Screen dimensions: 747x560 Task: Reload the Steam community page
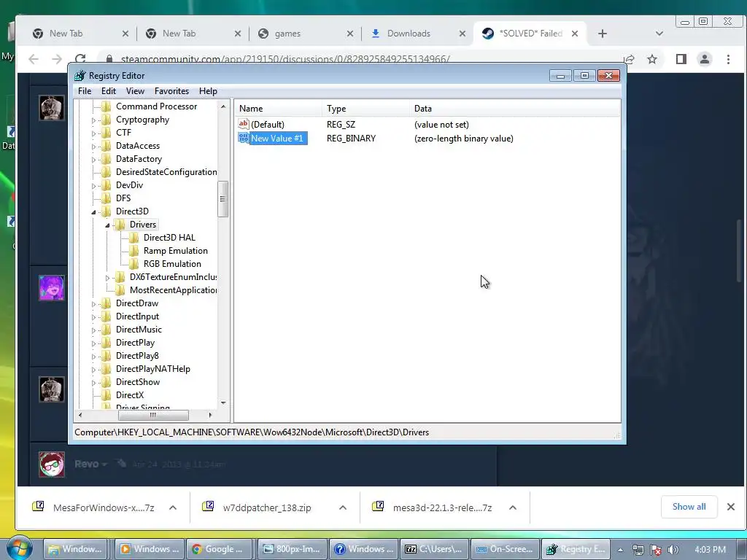click(80, 58)
